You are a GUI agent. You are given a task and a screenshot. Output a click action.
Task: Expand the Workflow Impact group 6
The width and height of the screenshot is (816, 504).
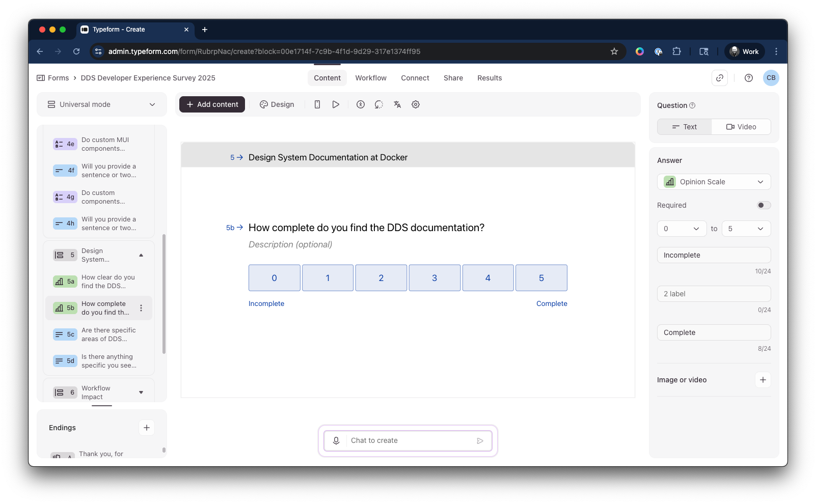(x=141, y=393)
